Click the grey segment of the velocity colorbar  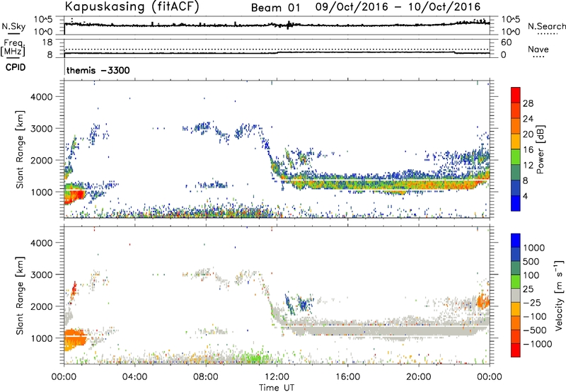(x=516, y=296)
